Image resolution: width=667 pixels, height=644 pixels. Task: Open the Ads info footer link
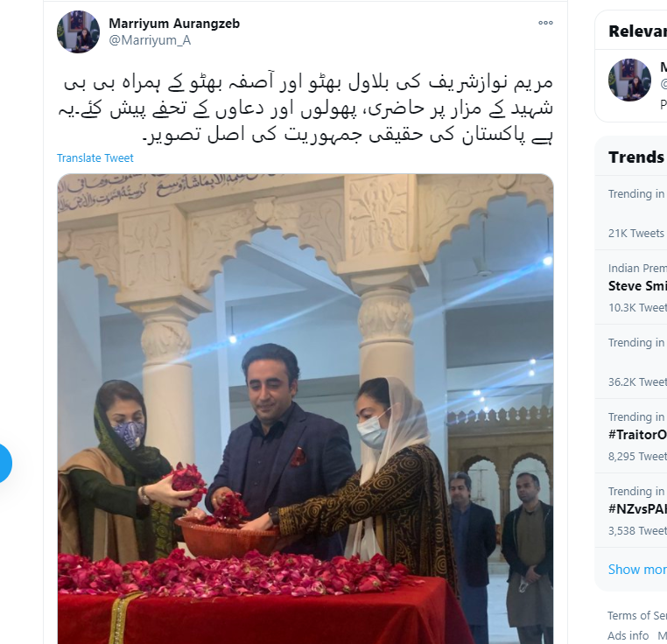click(628, 635)
